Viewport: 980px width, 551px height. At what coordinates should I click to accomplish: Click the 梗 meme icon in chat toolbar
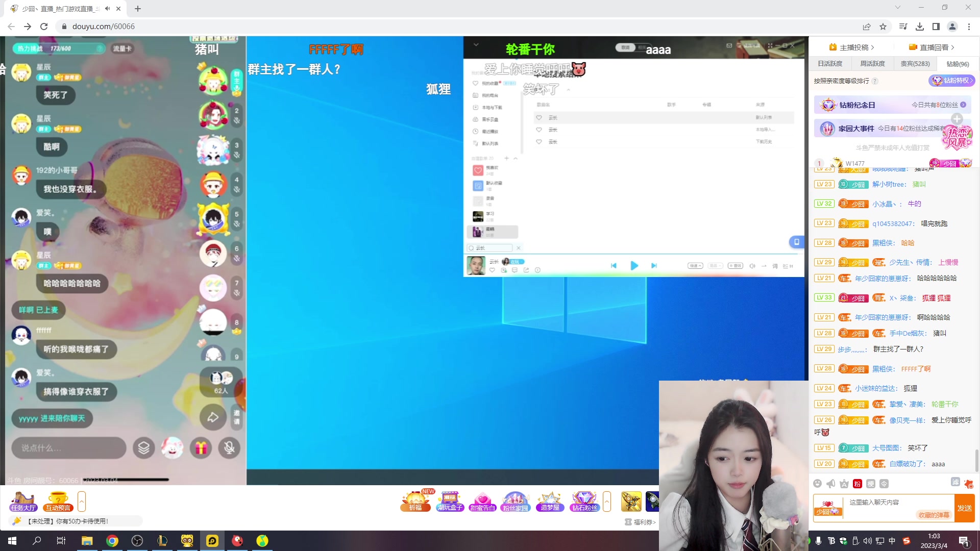(871, 484)
